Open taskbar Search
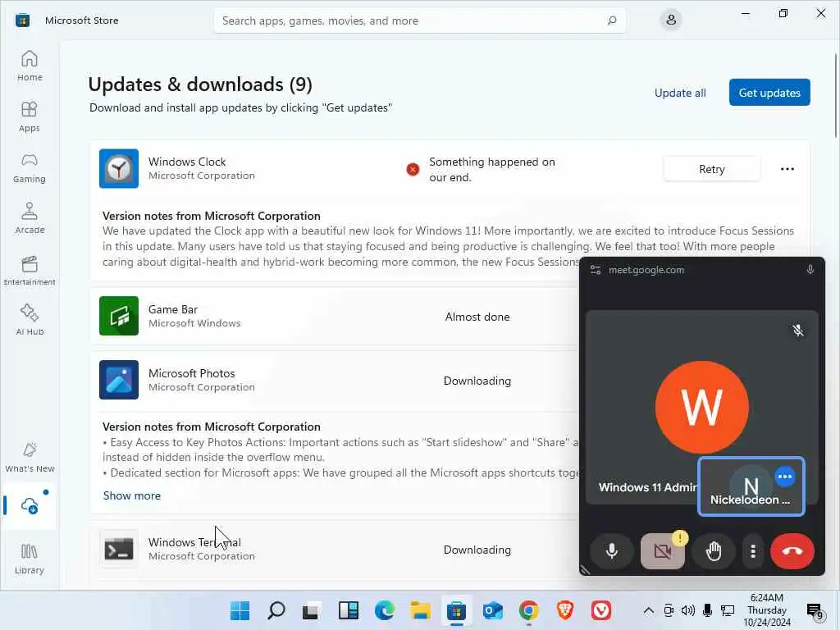840x630 pixels. tap(276, 610)
